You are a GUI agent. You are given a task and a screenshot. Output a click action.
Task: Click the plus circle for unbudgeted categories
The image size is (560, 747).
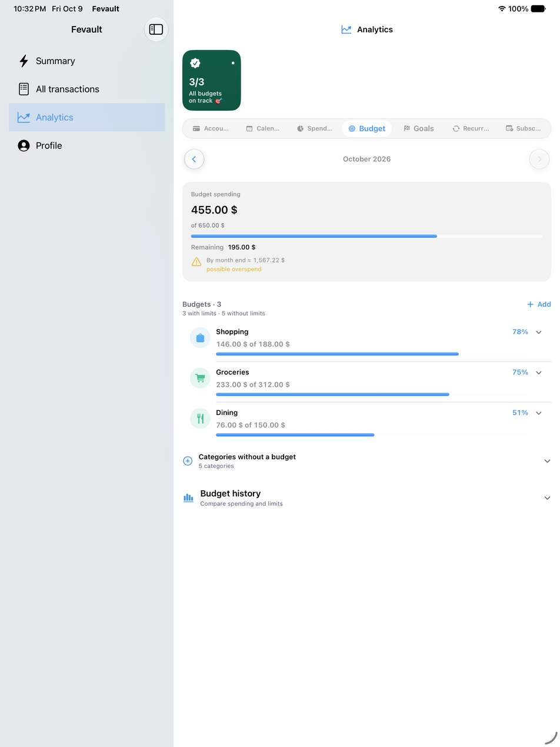pyautogui.click(x=188, y=461)
